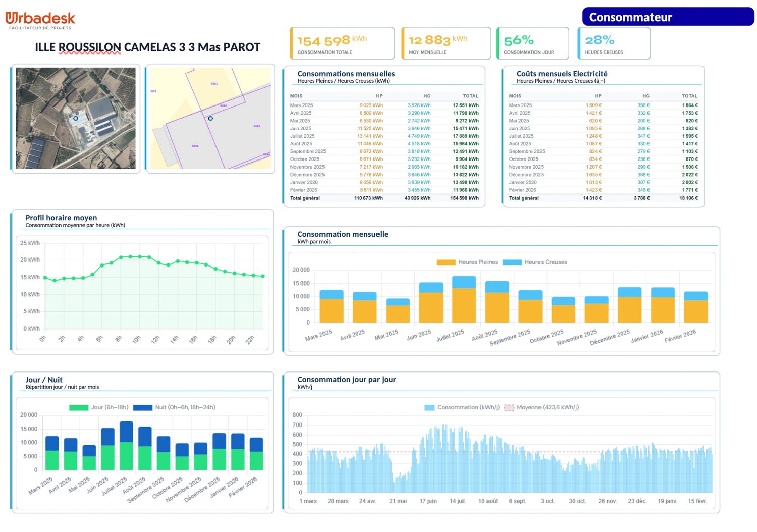Select the 18 106 € grand total cost
The width and height of the screenshot is (757, 532).
click(689, 198)
